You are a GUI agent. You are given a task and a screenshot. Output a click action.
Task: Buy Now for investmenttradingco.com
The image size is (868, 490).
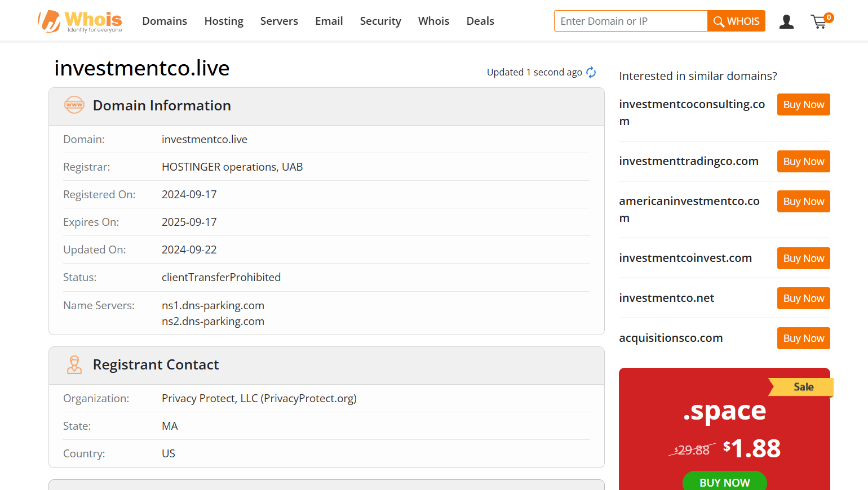(803, 161)
